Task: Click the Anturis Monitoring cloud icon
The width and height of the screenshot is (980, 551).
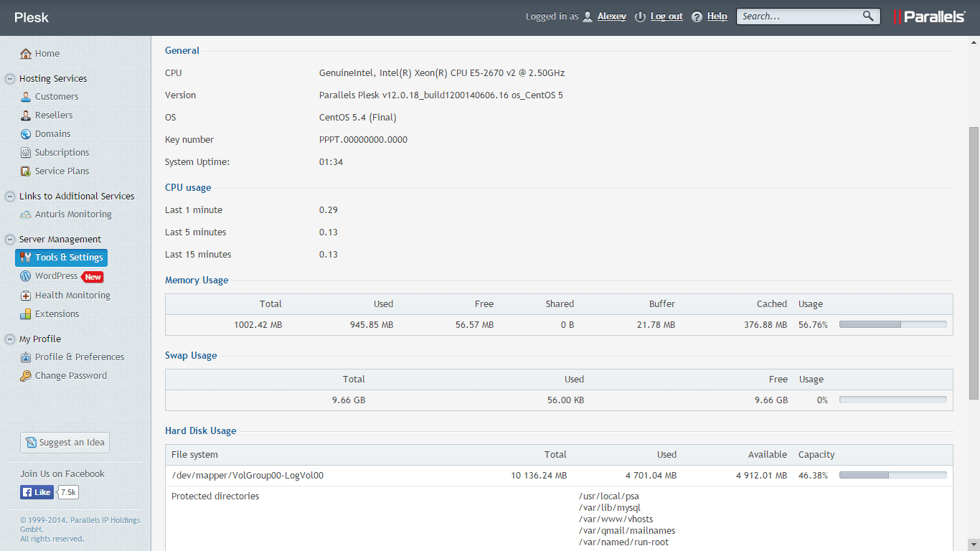Action: [26, 215]
